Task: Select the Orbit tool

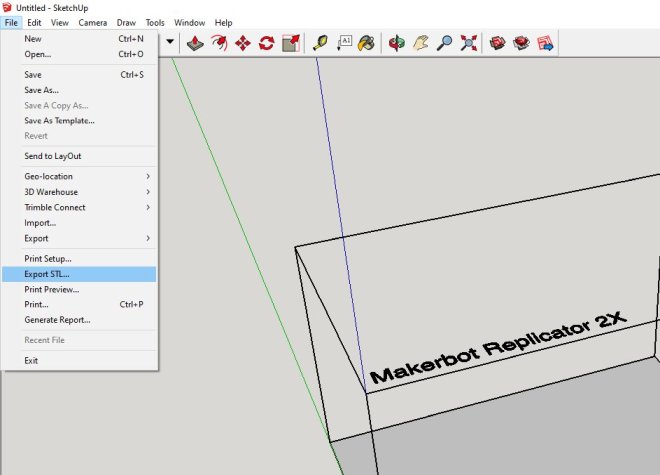Action: tap(397, 43)
